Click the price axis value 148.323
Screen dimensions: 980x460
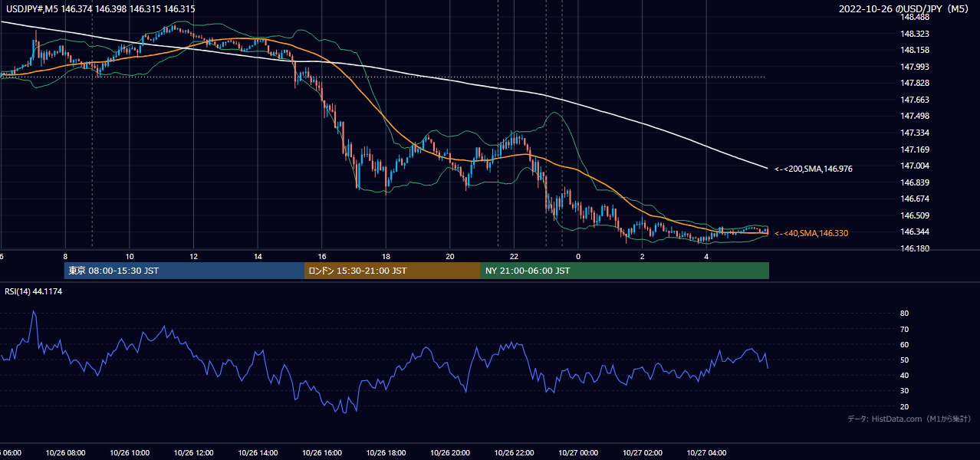(x=915, y=34)
